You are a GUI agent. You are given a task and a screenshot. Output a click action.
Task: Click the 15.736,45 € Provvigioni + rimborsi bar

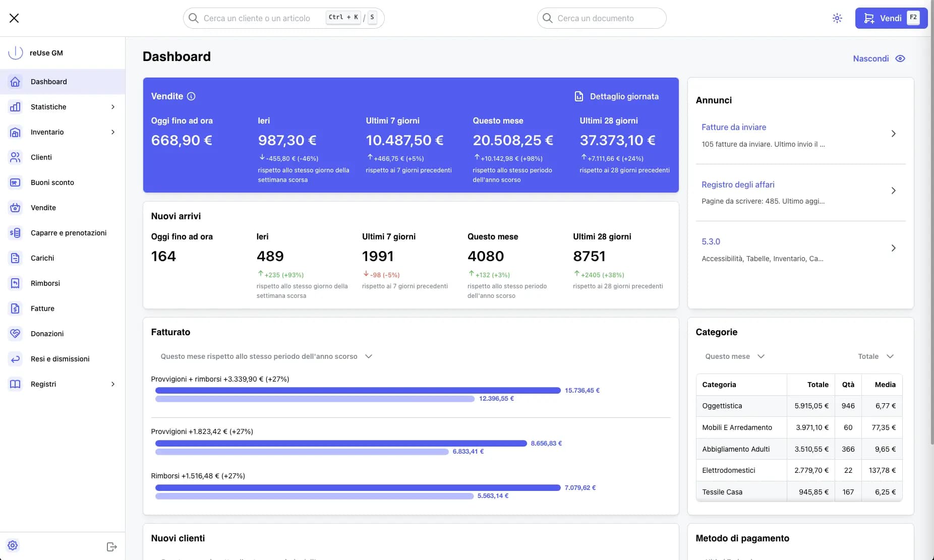[x=358, y=390]
